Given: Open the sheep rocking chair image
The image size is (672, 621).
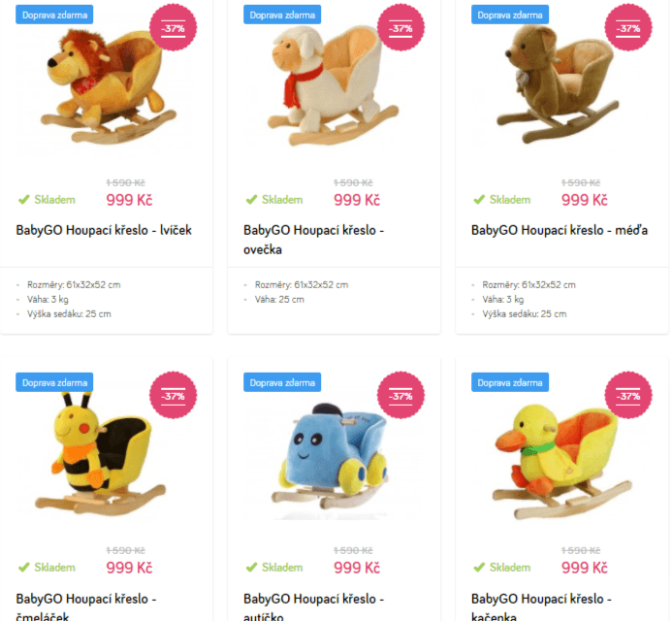Looking at the screenshot, I should pos(333,85).
